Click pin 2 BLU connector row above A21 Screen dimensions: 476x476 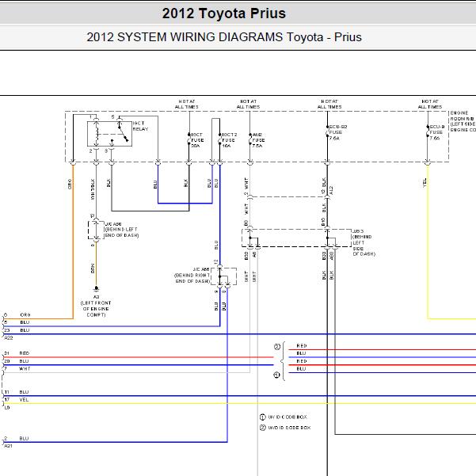click(x=17, y=439)
